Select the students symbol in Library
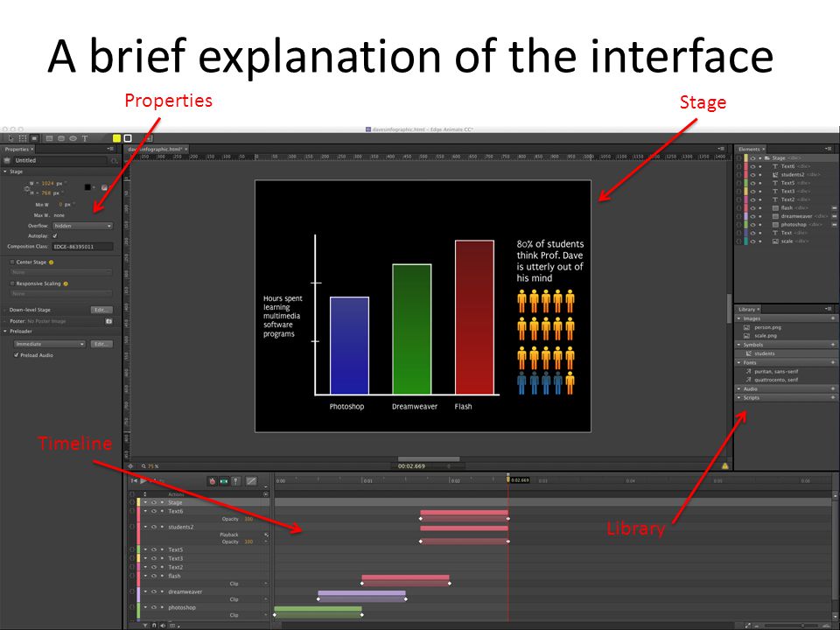Image resolution: width=840 pixels, height=630 pixels. (x=765, y=353)
